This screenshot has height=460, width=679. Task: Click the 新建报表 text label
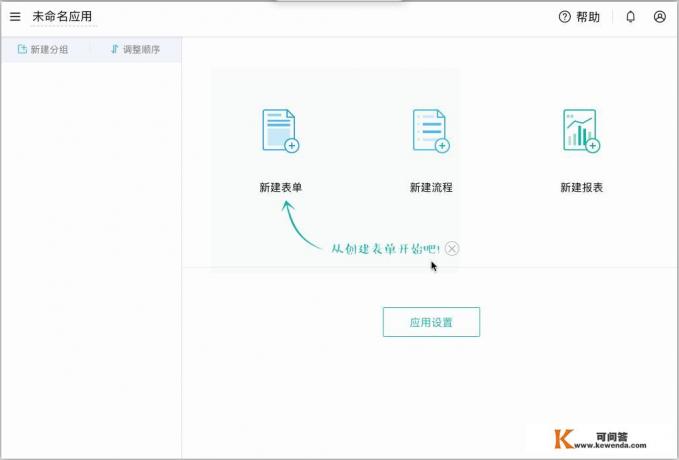coord(581,187)
